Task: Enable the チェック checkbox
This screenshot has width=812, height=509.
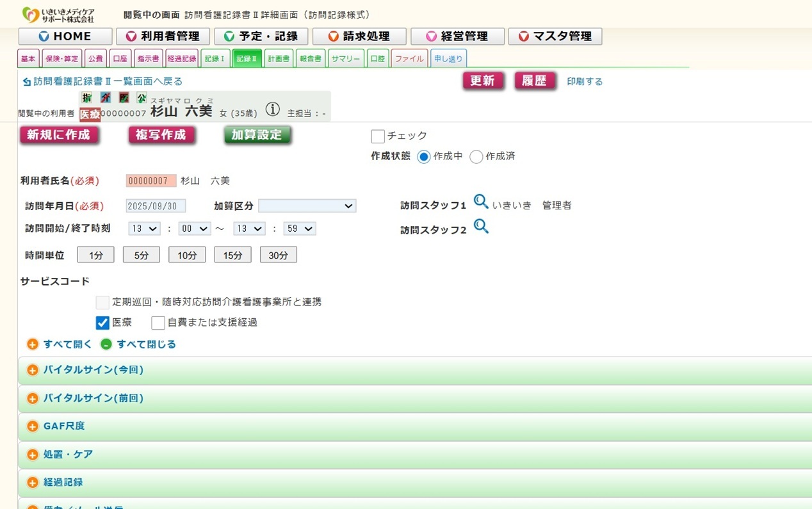Action: [x=378, y=136]
